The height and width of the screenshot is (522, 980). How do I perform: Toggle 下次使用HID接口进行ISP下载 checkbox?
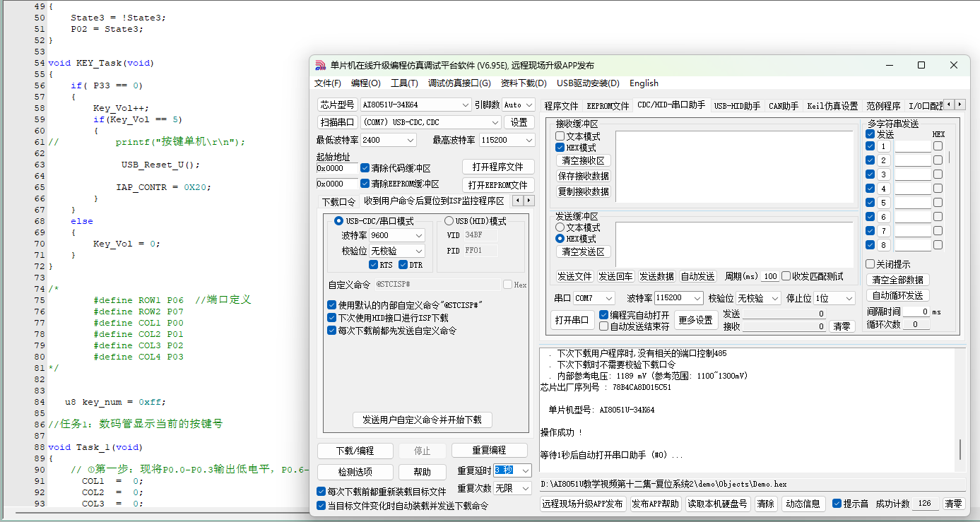click(331, 318)
